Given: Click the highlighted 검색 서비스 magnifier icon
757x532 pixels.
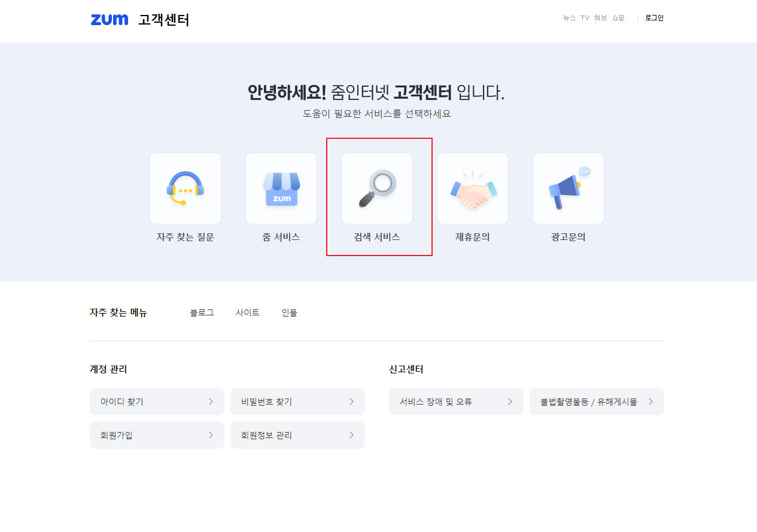Looking at the screenshot, I should 376,188.
